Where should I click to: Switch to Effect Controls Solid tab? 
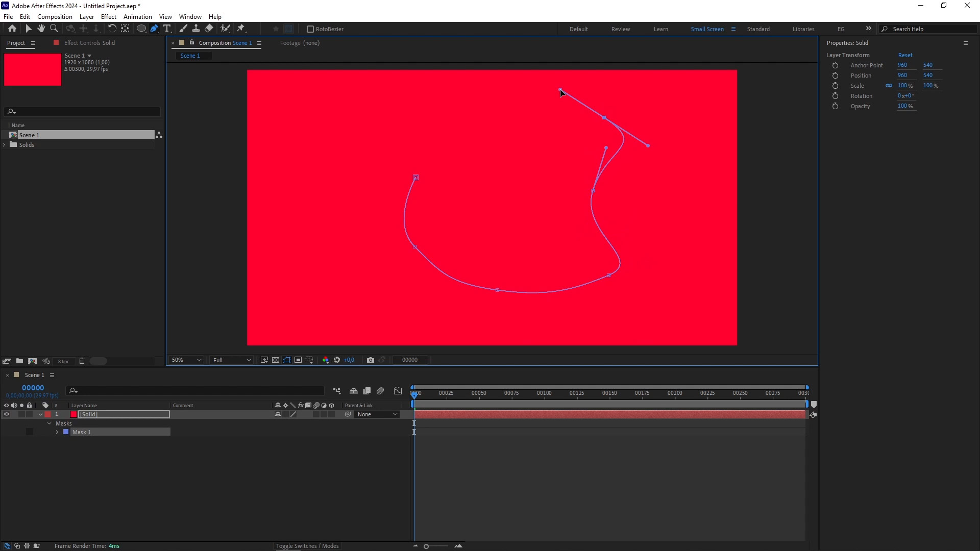89,43
